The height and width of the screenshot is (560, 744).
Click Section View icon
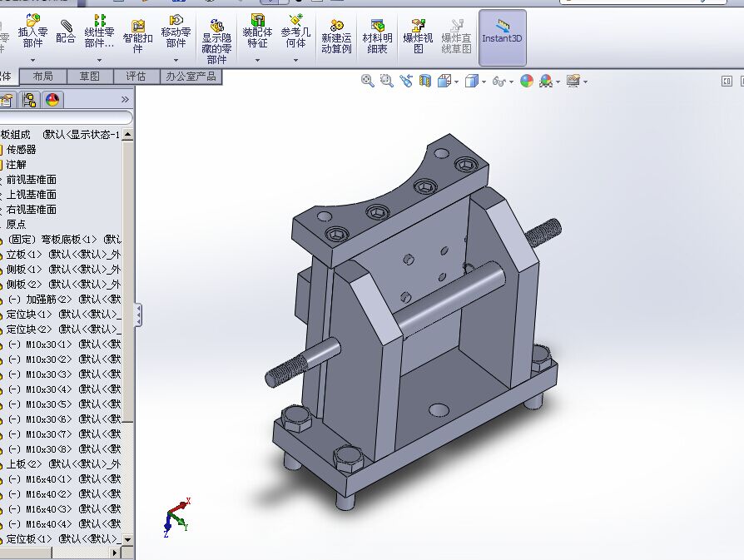pos(425,82)
